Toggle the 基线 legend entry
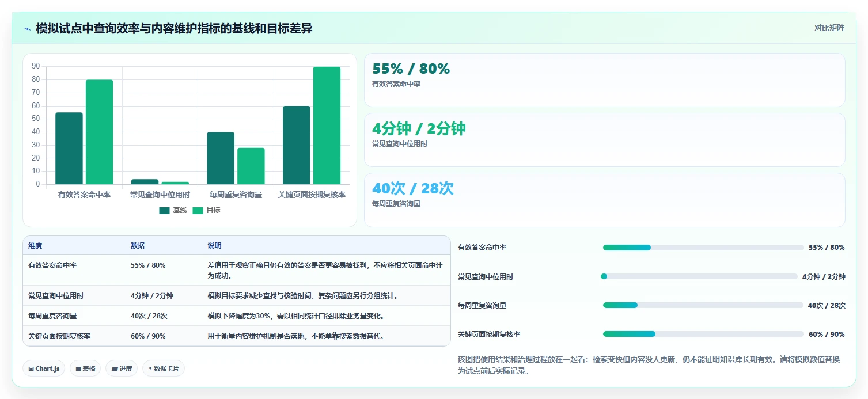The image size is (868, 399). (x=173, y=210)
